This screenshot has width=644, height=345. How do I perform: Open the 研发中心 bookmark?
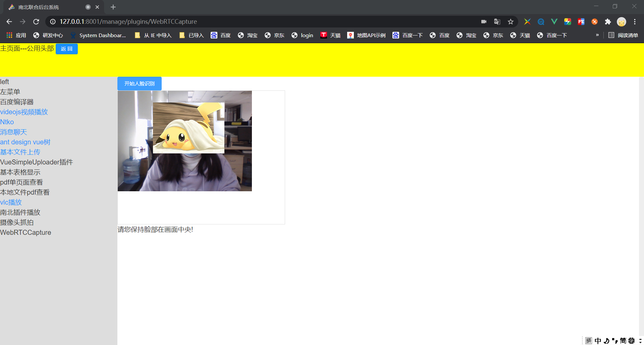pos(48,35)
